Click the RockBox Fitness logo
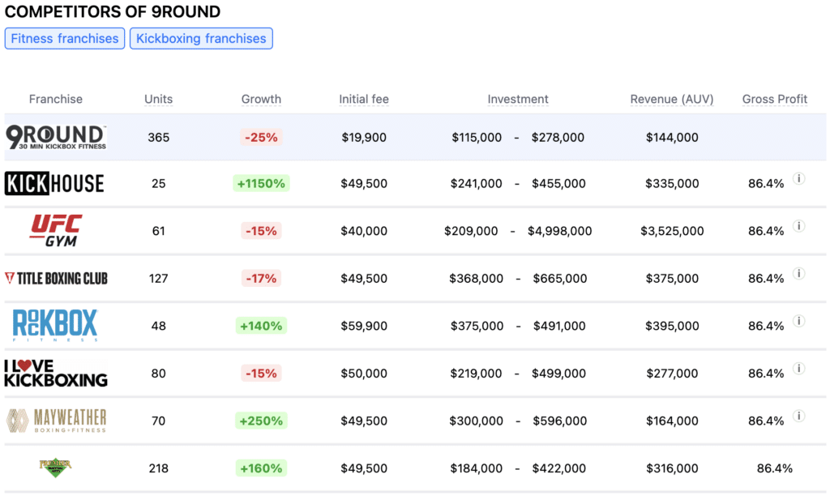The image size is (830, 504). coord(55,325)
